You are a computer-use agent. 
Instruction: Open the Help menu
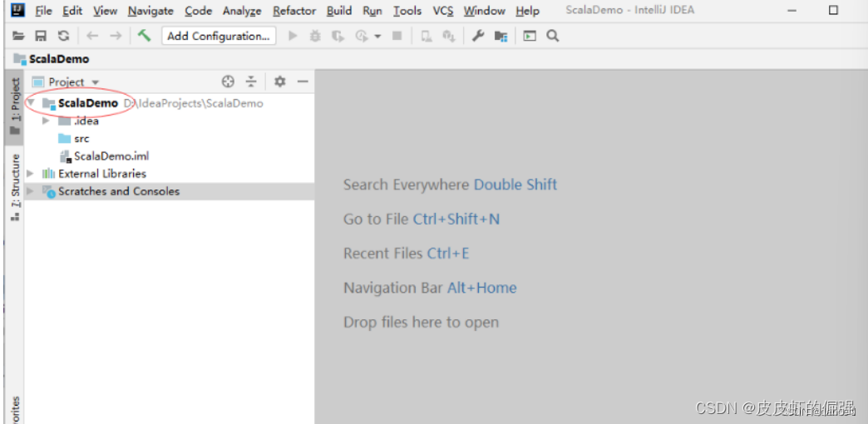(526, 11)
